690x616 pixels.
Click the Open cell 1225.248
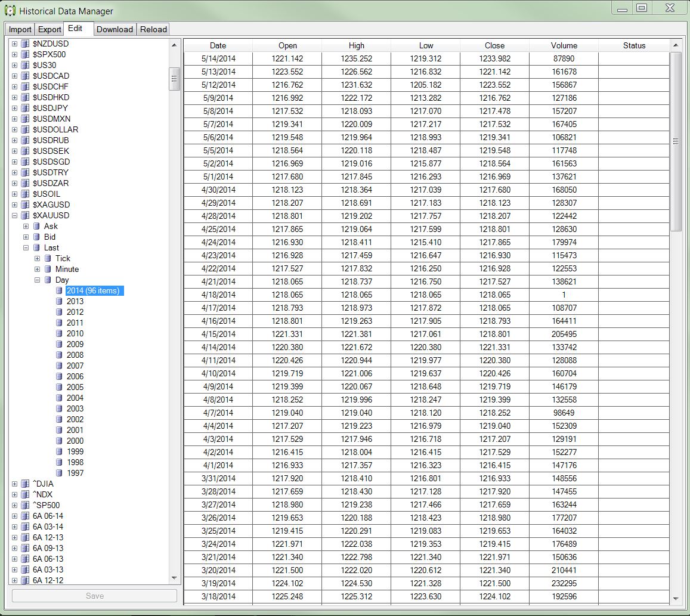click(287, 597)
